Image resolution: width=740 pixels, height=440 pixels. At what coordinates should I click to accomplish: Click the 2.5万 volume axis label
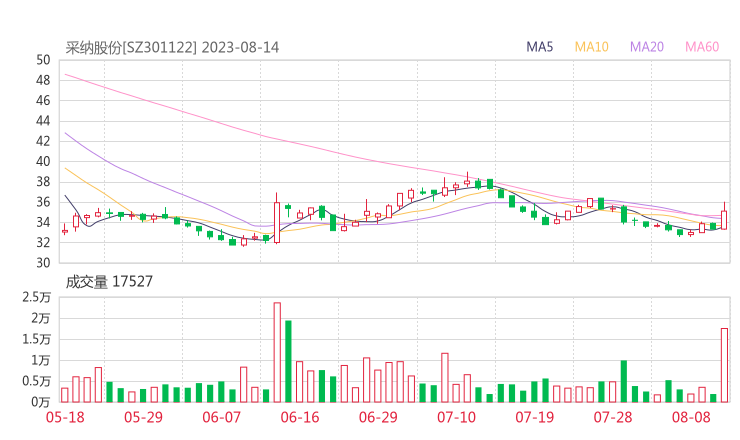[x=36, y=297]
